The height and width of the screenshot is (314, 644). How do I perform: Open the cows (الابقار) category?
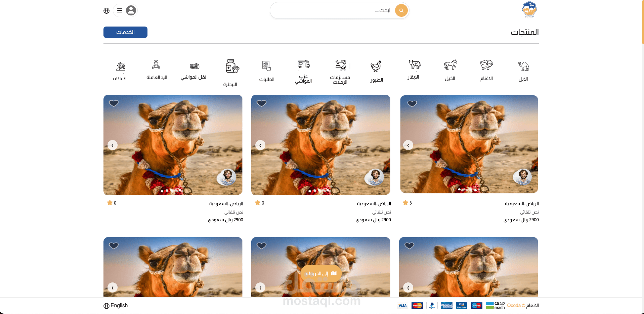click(414, 70)
